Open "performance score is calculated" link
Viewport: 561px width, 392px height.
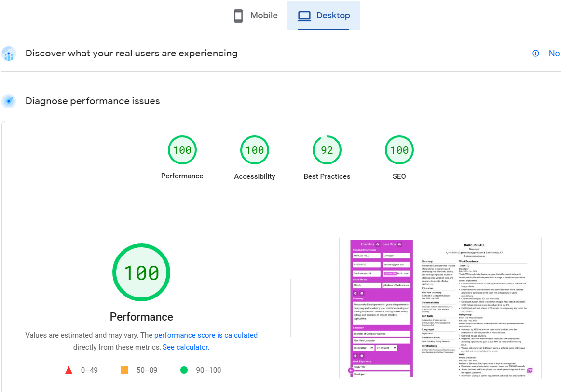click(x=206, y=335)
